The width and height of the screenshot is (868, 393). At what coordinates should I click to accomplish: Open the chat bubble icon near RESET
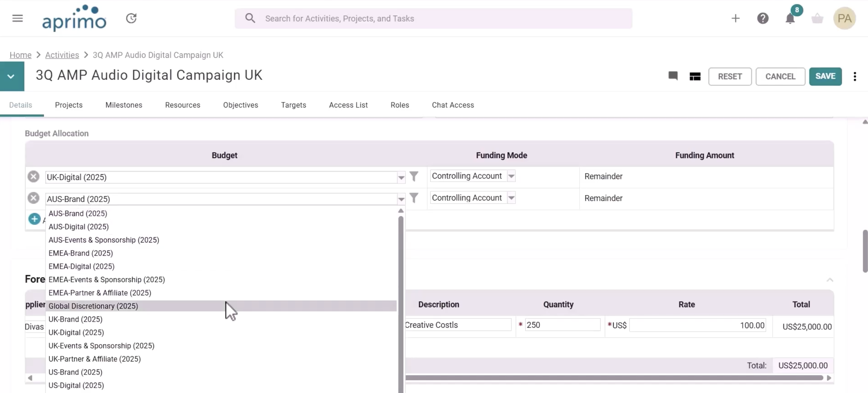(673, 77)
